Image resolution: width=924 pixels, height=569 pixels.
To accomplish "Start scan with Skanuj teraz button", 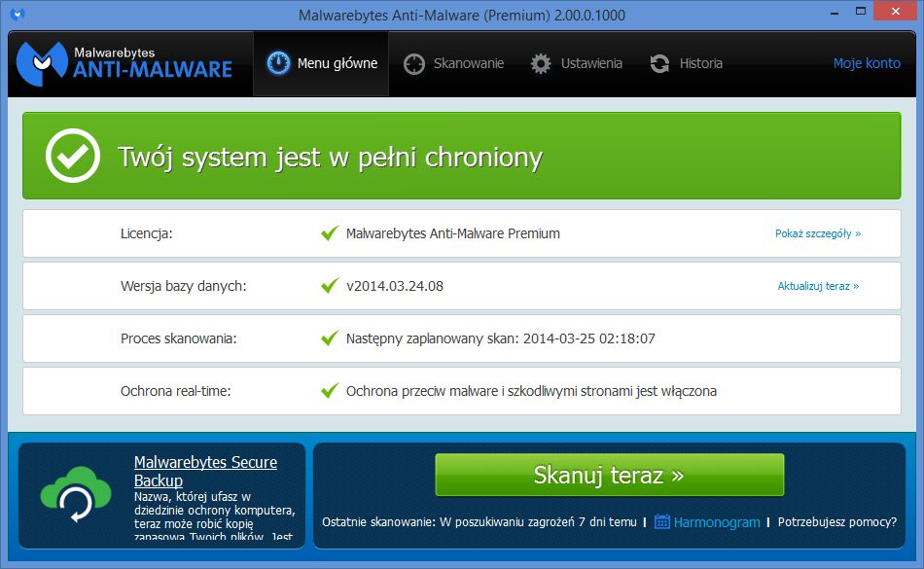I will point(609,475).
